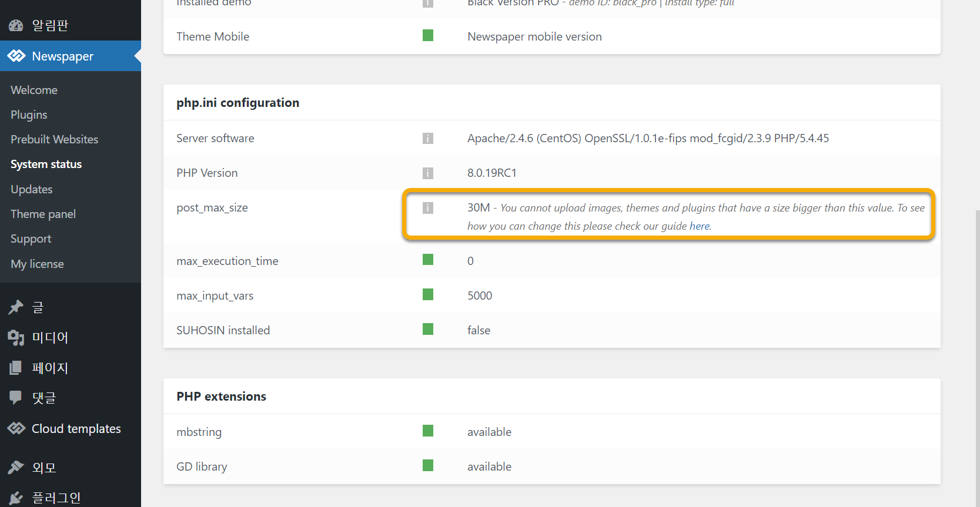Click the 'max_execution_time' label
Image resolution: width=980 pixels, height=507 pixels.
click(x=228, y=261)
